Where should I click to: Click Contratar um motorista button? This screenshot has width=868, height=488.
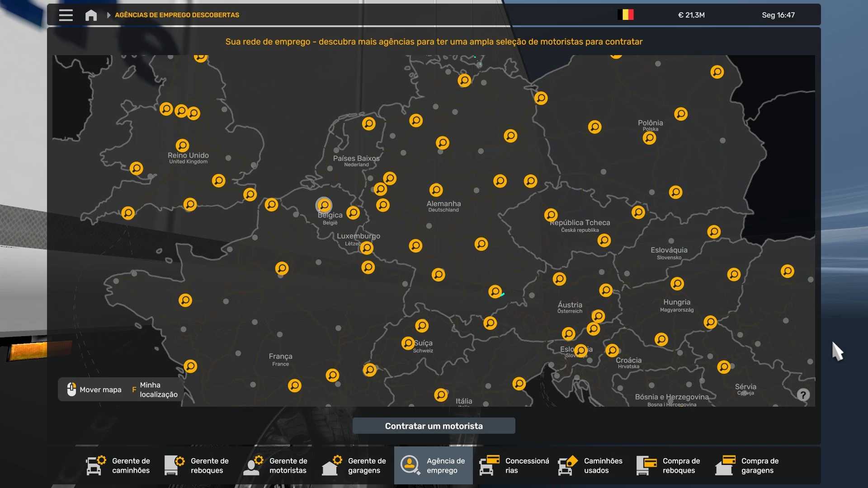pyautogui.click(x=434, y=426)
